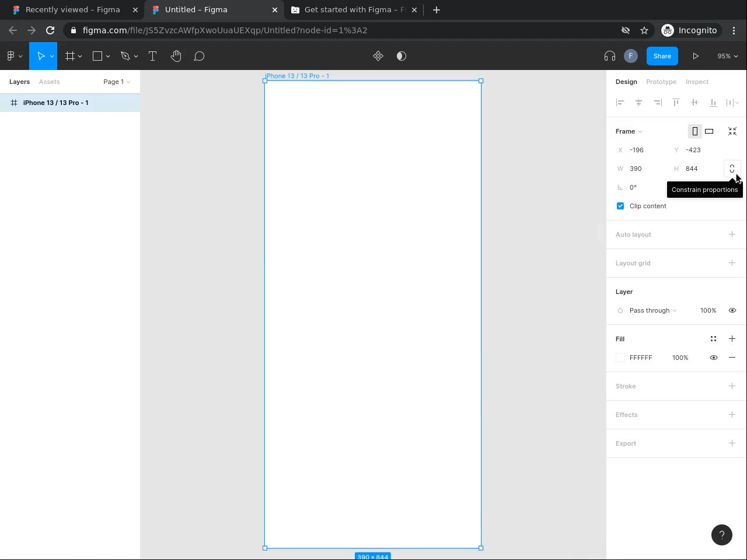Image resolution: width=747 pixels, height=560 pixels.
Task: Open the Components resources icon
Action: [x=378, y=56]
